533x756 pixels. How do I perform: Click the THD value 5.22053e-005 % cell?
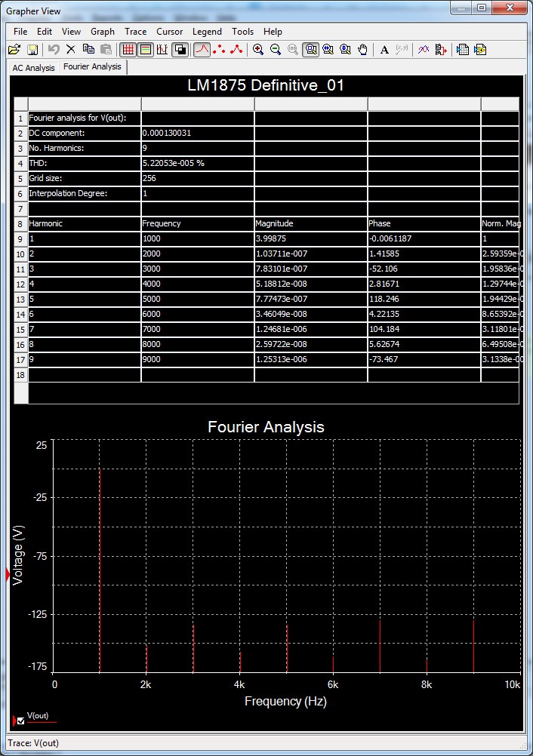(x=197, y=163)
